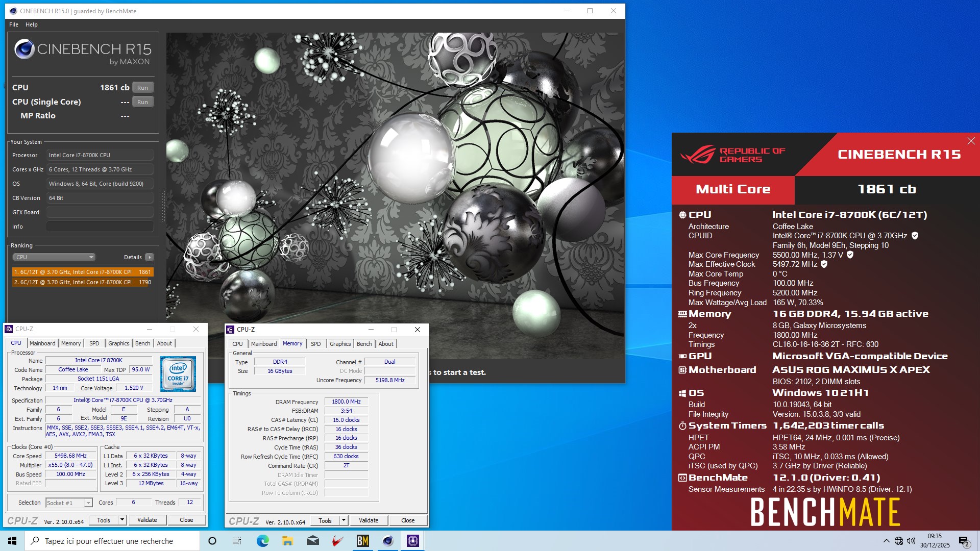Screen dimensions: 980x551
Task: Click CPUID verified shield icon
Action: (915, 236)
